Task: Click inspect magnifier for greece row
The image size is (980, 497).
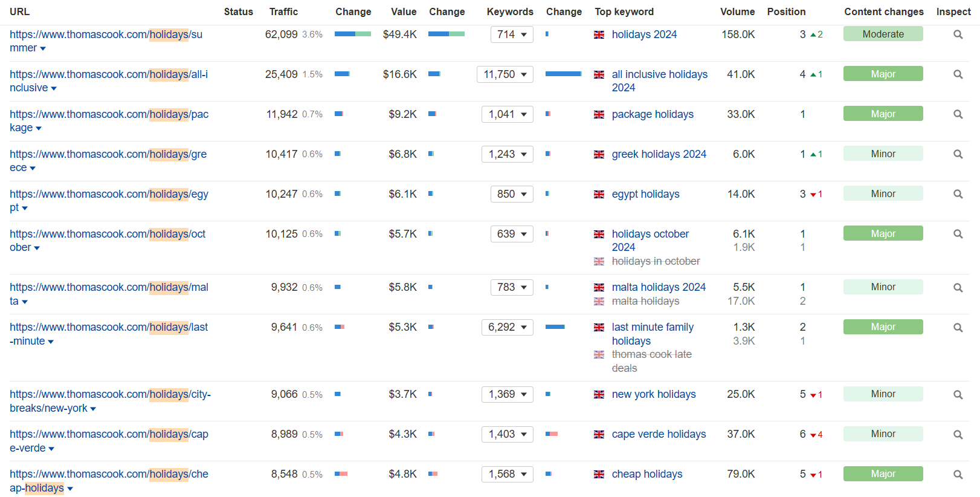Action: tap(958, 154)
